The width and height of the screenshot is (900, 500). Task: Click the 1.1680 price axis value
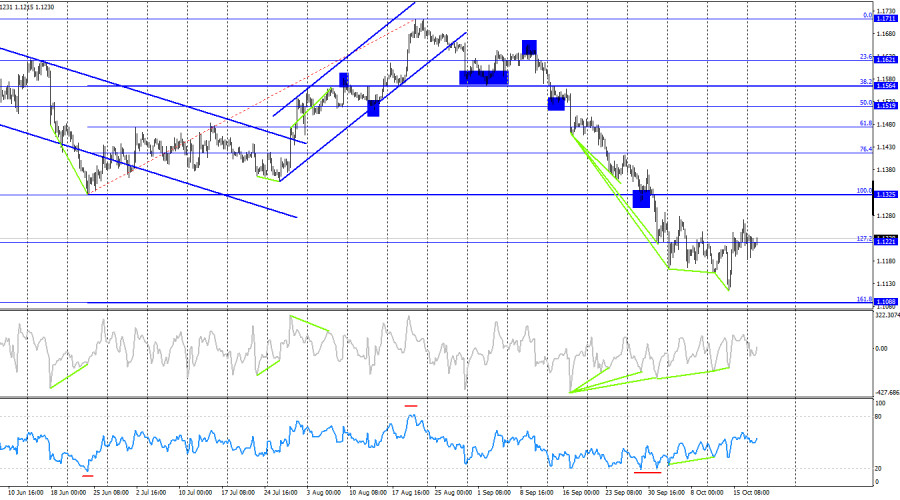click(886, 34)
